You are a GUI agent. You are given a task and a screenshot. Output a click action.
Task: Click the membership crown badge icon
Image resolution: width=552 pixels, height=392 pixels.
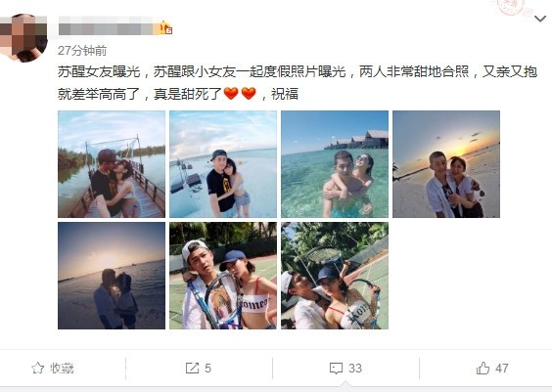[165, 28]
